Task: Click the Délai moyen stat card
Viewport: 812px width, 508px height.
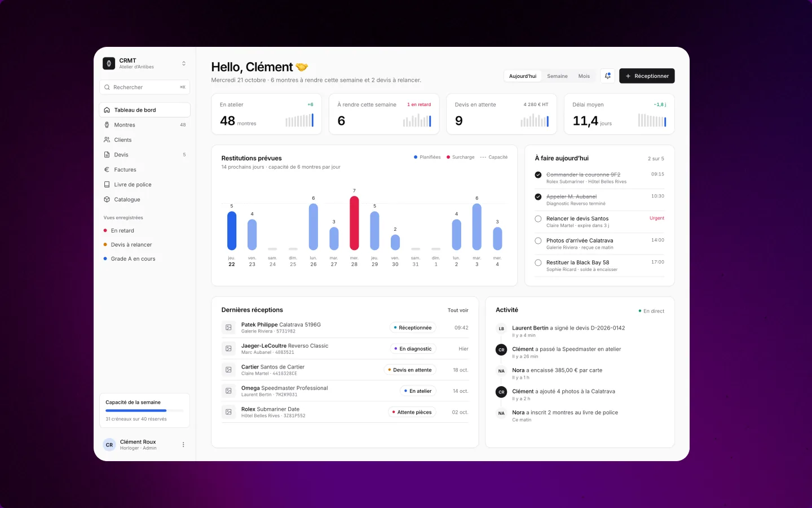Action: [x=619, y=114]
